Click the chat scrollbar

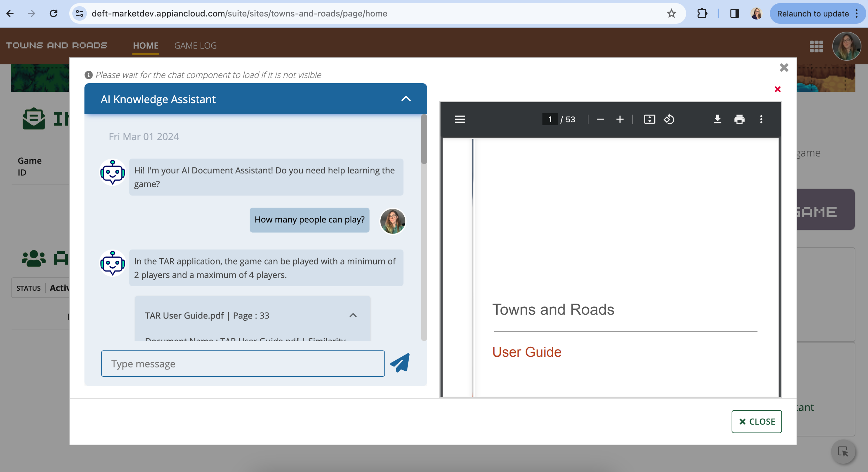424,139
